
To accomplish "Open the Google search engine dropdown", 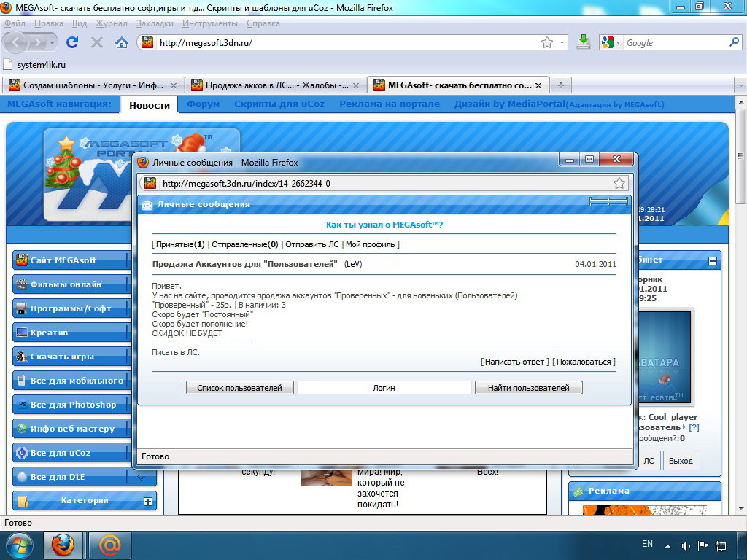I will [618, 43].
